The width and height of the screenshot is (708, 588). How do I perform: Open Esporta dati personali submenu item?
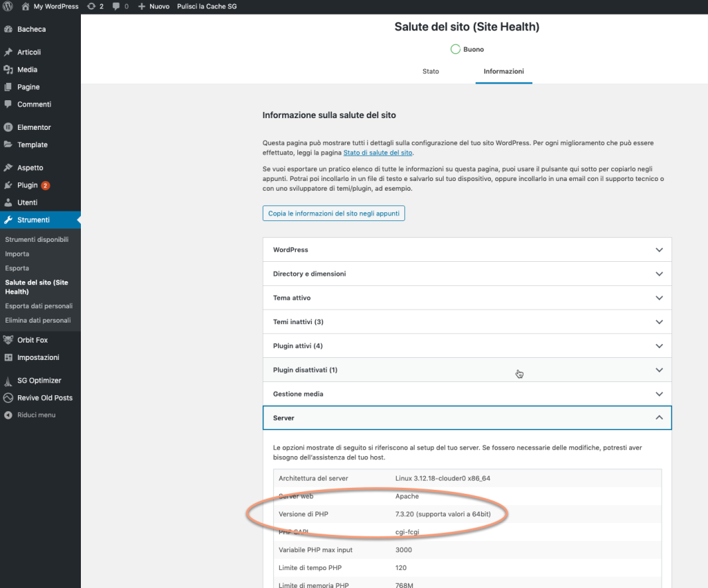(39, 306)
